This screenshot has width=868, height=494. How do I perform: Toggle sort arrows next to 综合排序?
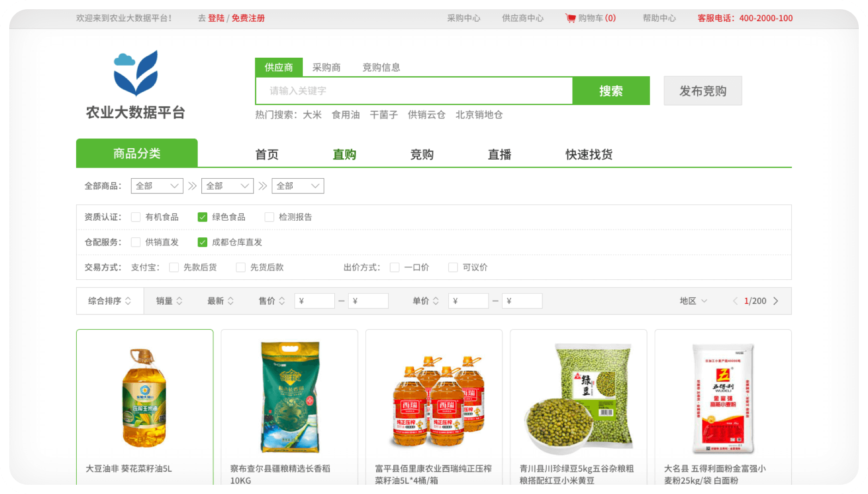click(x=128, y=301)
